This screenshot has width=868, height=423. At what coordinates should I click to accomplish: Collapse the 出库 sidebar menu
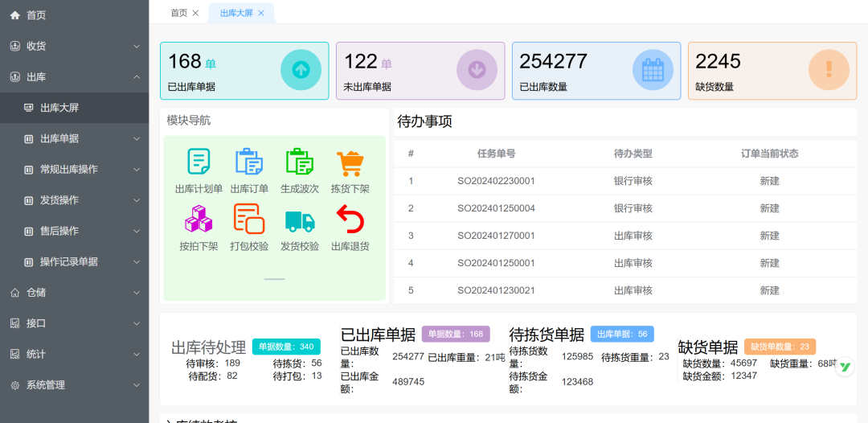74,77
